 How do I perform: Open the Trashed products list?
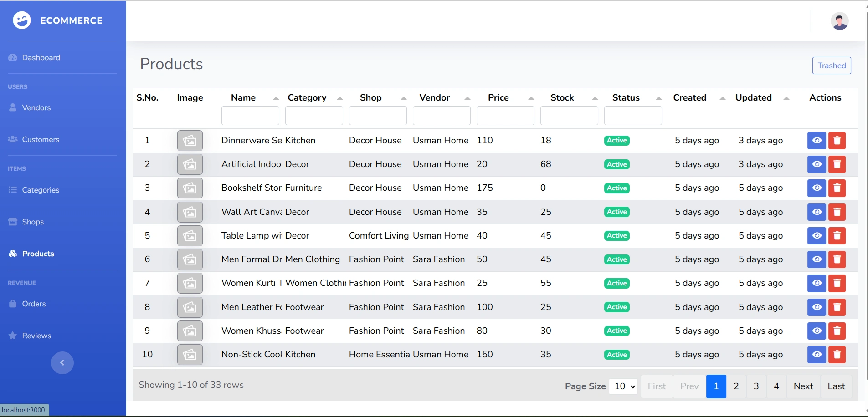pos(831,66)
